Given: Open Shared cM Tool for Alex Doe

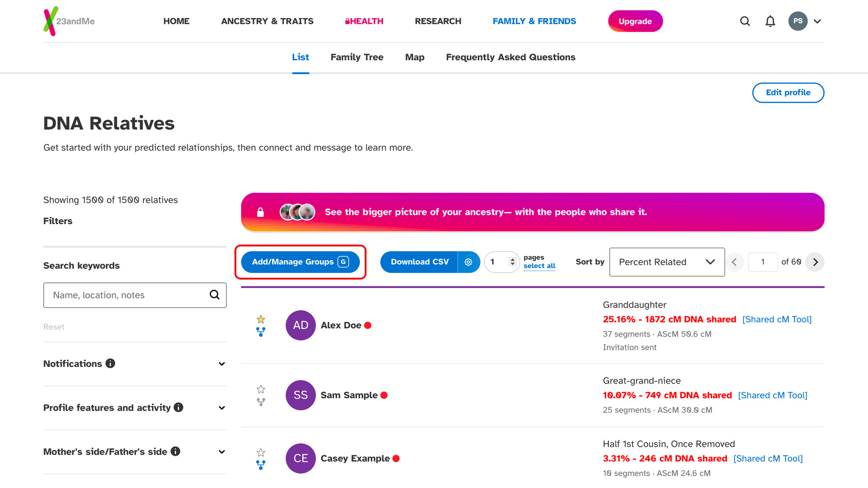Looking at the screenshot, I should (x=777, y=319).
